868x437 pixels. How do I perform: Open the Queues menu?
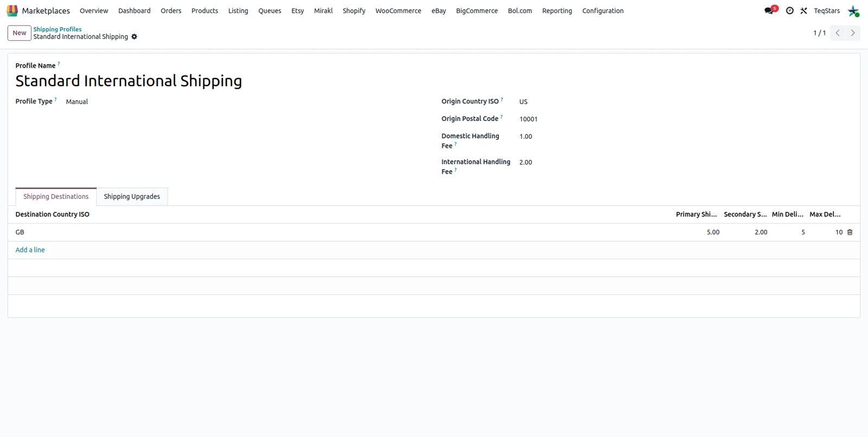coord(270,11)
